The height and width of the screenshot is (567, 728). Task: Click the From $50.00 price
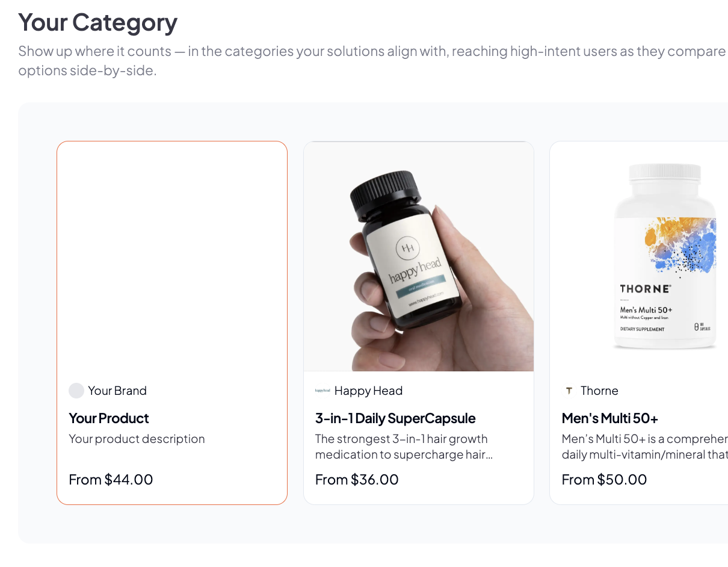pyautogui.click(x=604, y=480)
